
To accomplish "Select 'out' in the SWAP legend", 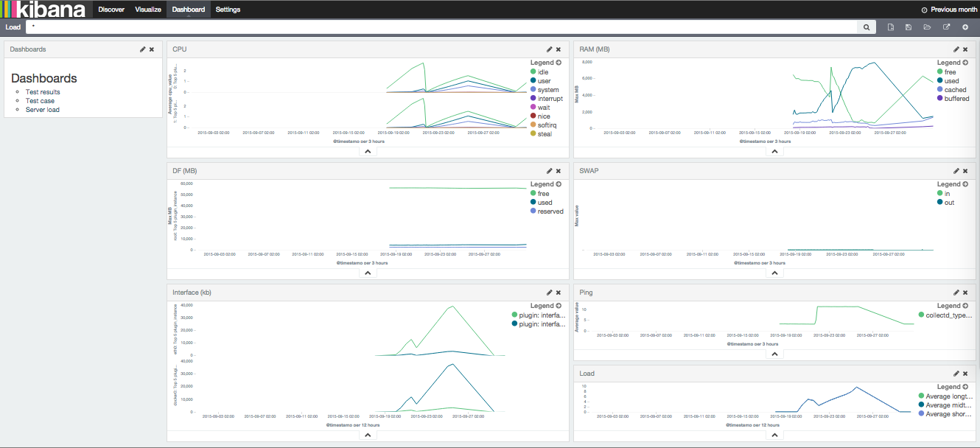I will 949,203.
